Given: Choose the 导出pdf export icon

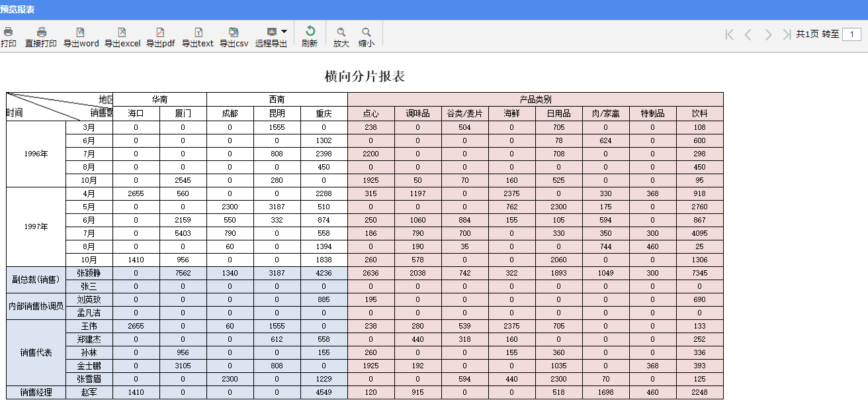Looking at the screenshot, I should 160,32.
